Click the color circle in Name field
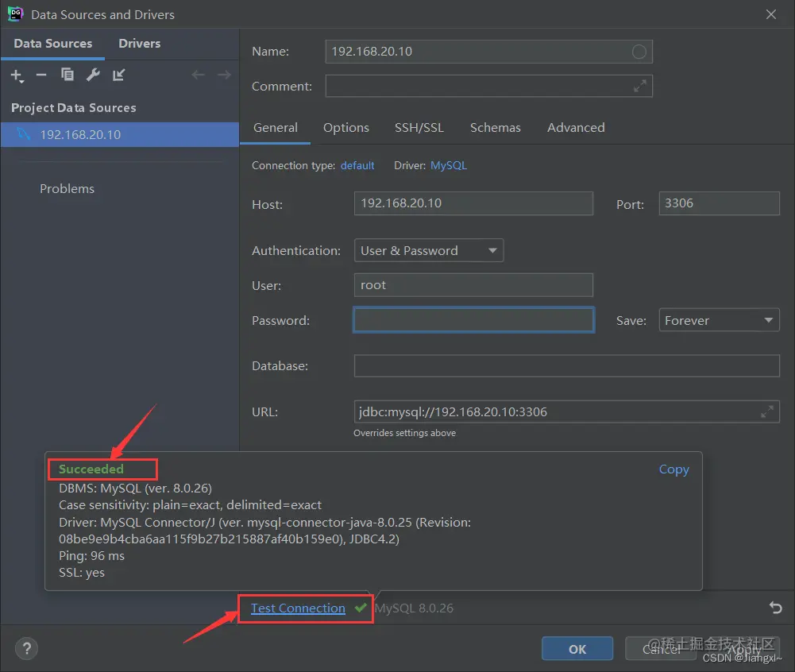 [639, 52]
